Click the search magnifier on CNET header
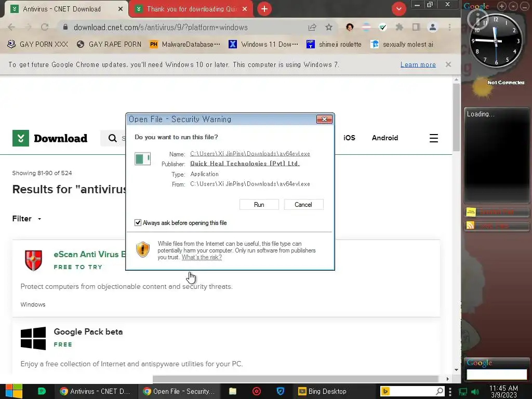This screenshot has height=399, width=532. click(x=112, y=138)
